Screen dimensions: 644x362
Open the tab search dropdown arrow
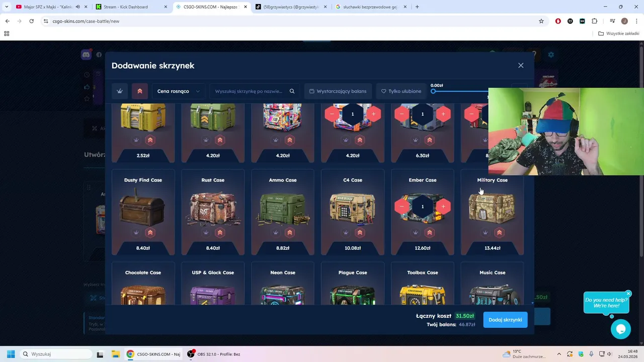(x=7, y=7)
